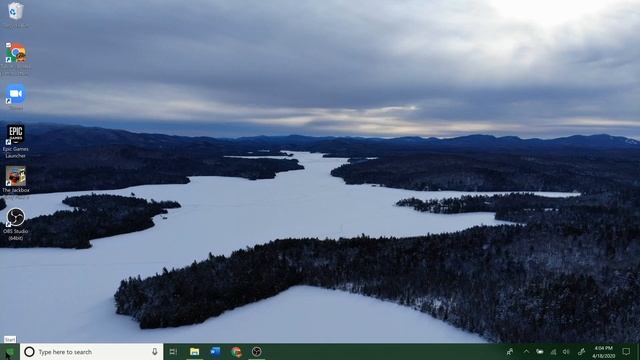The width and height of the screenshot is (640, 360).
Task: Open the volume speaker tray icon
Action: point(566,352)
